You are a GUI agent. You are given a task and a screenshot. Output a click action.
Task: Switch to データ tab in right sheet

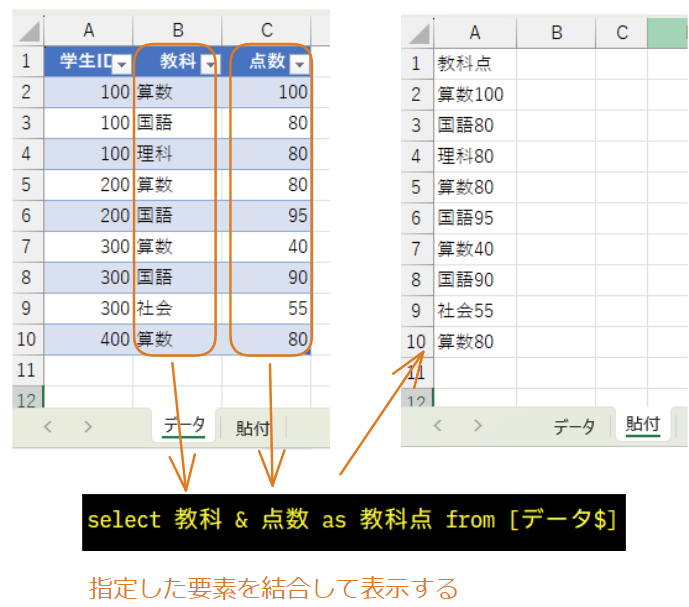(574, 426)
